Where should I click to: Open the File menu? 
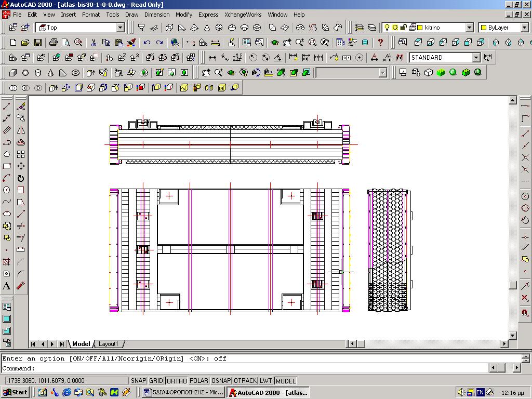point(17,15)
